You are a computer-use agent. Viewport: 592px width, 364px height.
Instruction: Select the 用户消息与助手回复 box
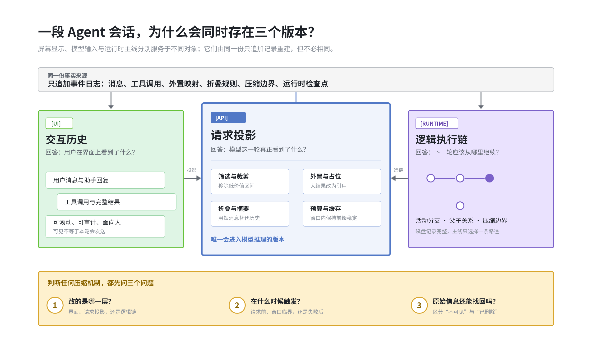(105, 180)
